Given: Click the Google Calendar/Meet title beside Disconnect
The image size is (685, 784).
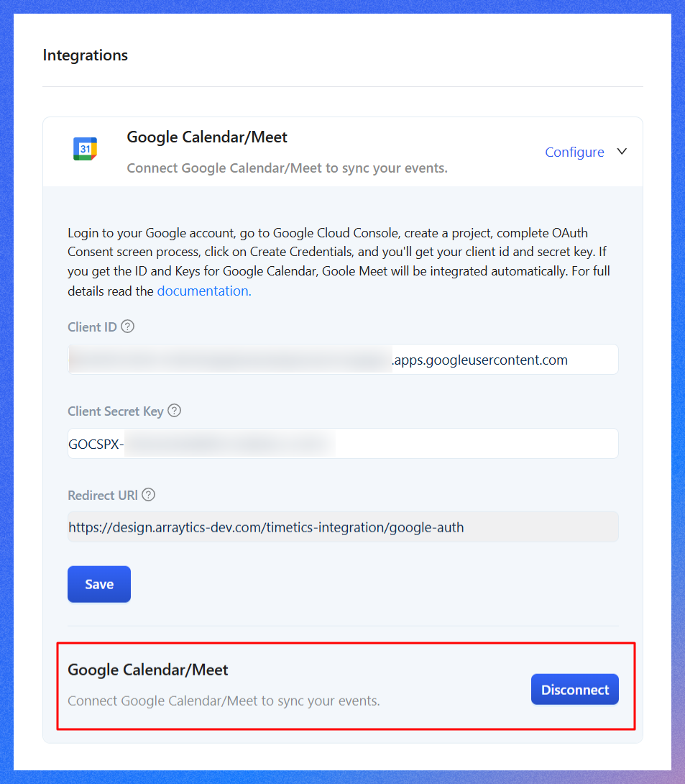Looking at the screenshot, I should (x=148, y=670).
